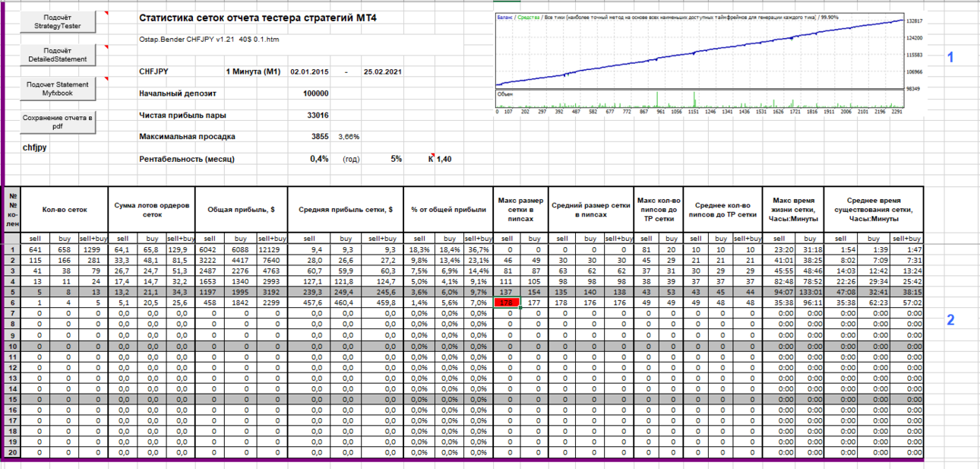980x469 pixels.
Task: Select the net profit value 33016
Action: 318,115
